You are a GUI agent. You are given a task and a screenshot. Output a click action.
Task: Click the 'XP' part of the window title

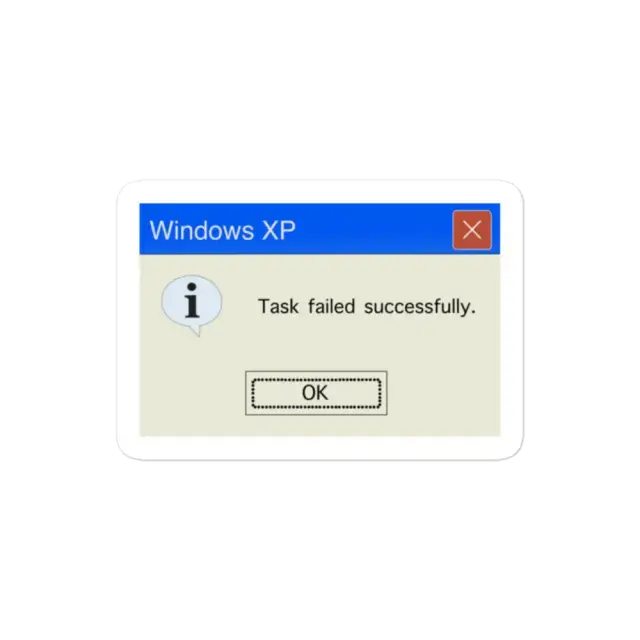click(279, 230)
